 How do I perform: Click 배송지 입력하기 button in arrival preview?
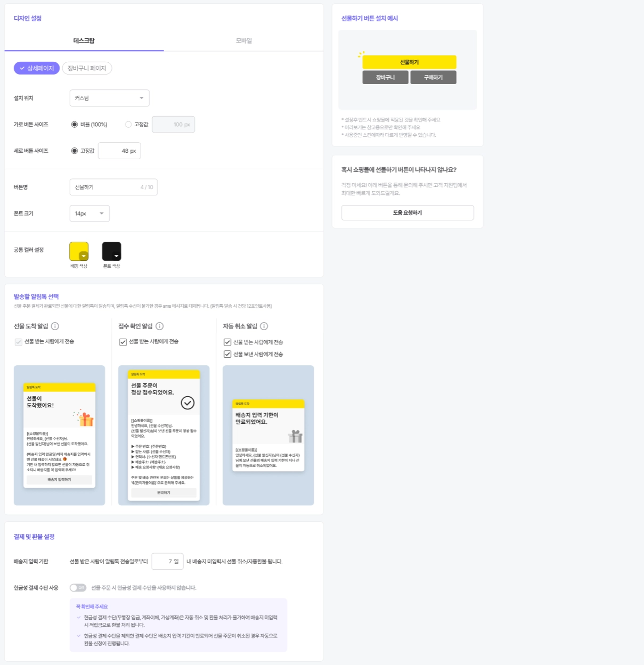(59, 480)
